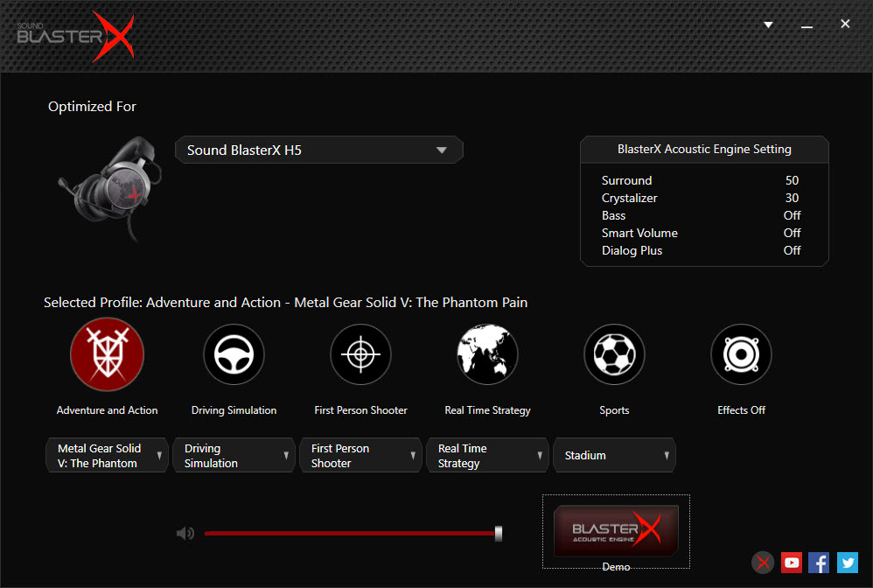The width and height of the screenshot is (873, 588).
Task: Click the Surround value 50
Action: pyautogui.click(x=792, y=180)
